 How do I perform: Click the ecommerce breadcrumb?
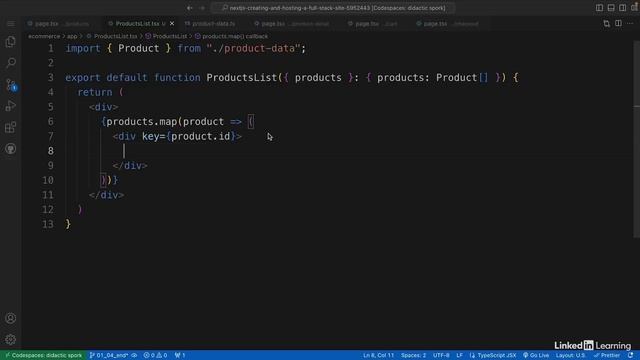pos(44,36)
